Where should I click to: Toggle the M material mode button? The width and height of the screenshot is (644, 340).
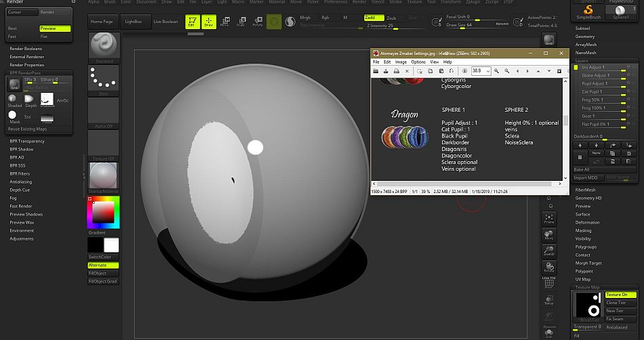pyautogui.click(x=346, y=18)
